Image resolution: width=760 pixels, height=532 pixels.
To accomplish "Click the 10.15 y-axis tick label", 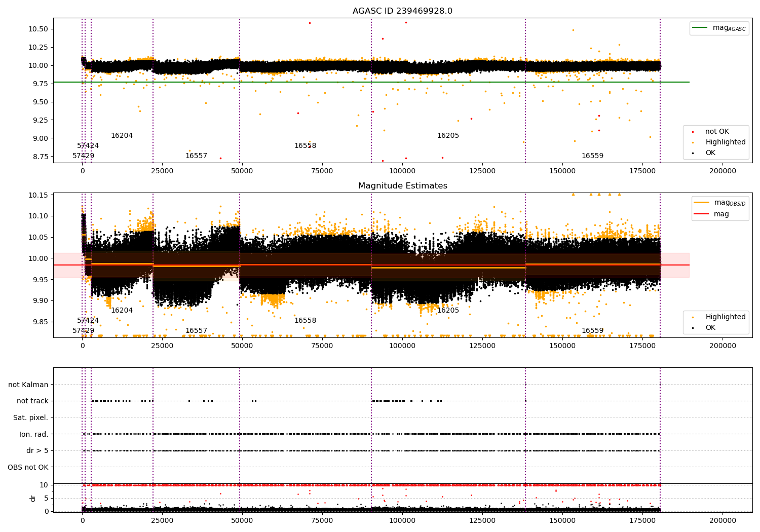I will (x=38, y=195).
